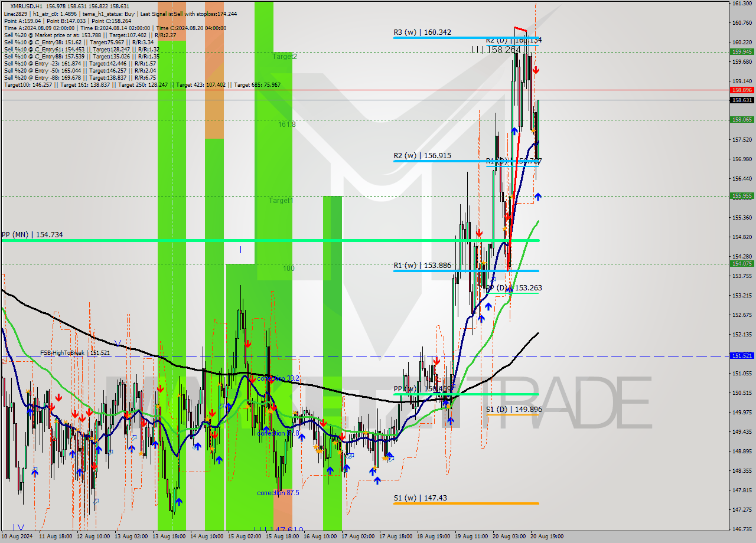Image resolution: width=756 pixels, height=543 pixels.
Task: Click the green 158.065 price tag
Action: tap(742, 120)
